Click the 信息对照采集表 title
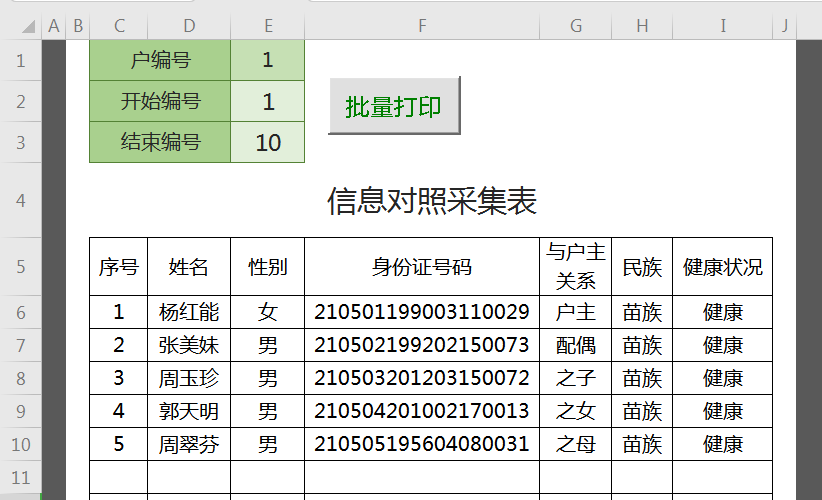 pyautogui.click(x=431, y=201)
